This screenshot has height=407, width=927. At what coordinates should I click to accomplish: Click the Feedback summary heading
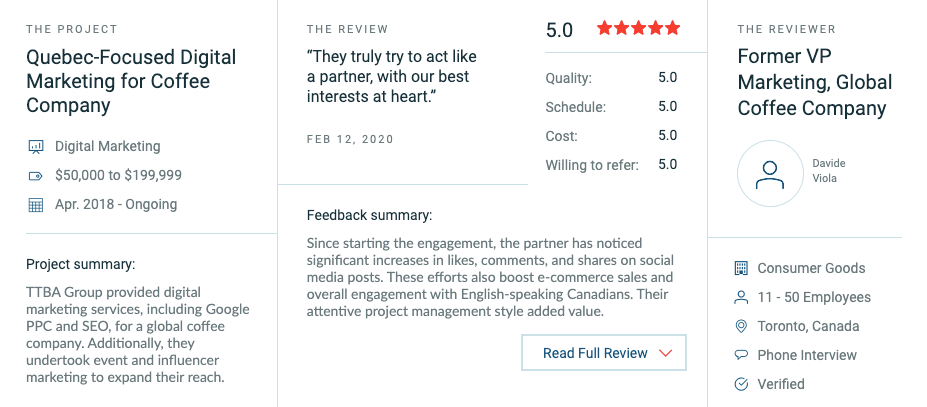369,214
